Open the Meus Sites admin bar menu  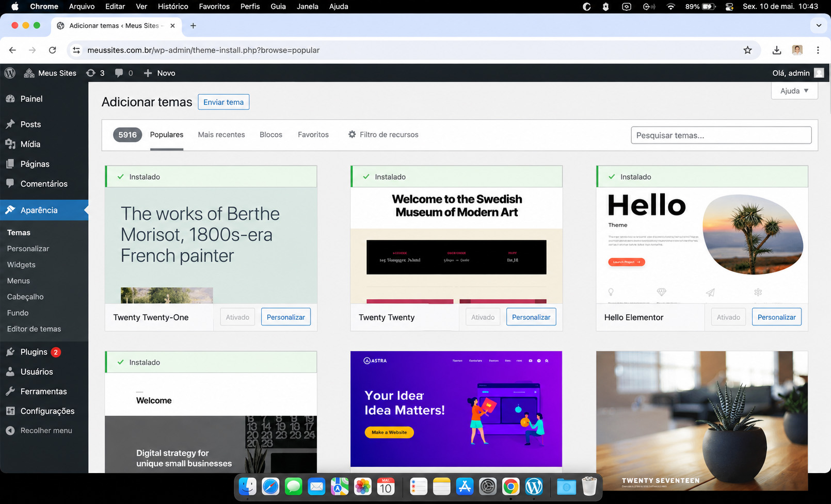[x=51, y=73]
